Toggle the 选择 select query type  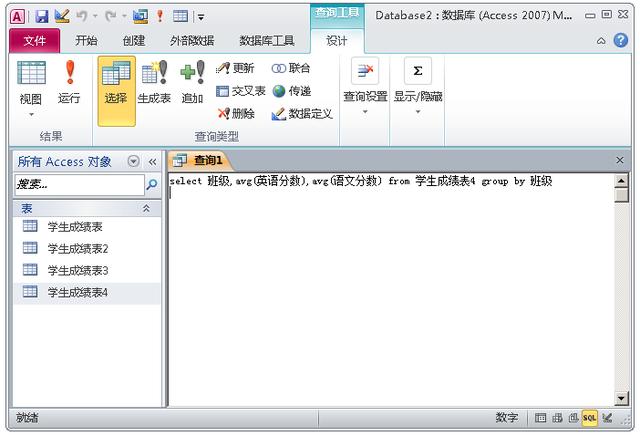116,83
